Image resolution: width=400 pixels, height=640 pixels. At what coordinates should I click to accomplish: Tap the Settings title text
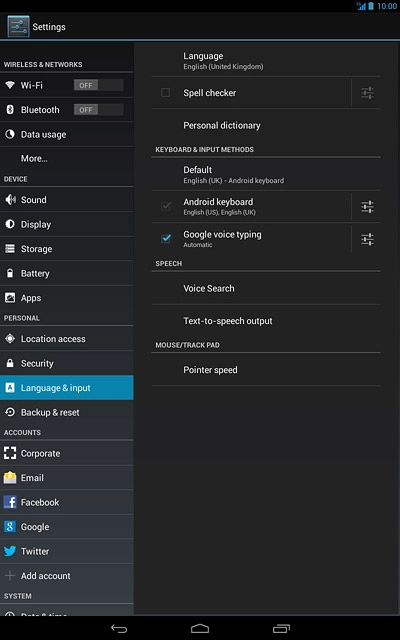point(49,27)
